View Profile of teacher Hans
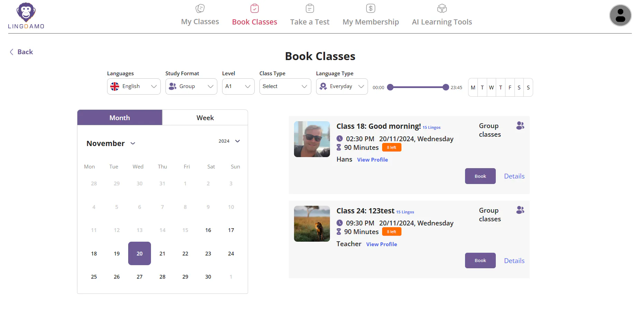644x309 pixels. tap(372, 160)
